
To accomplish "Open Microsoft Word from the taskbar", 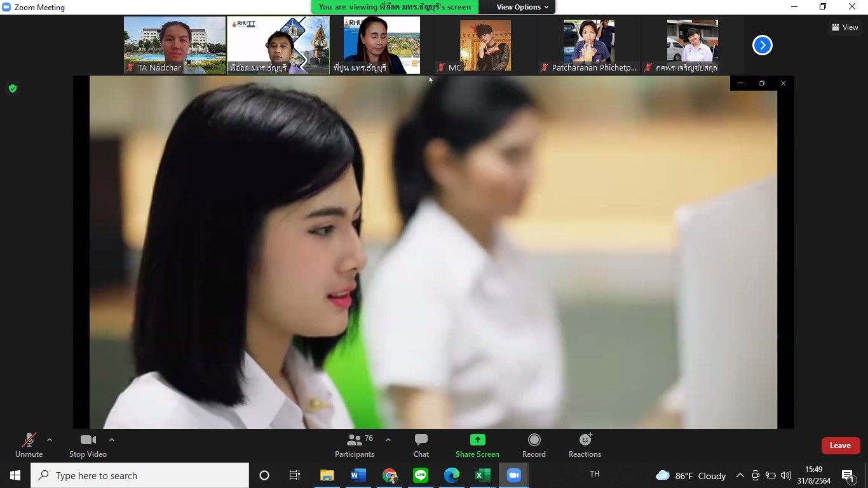I will click(x=358, y=475).
